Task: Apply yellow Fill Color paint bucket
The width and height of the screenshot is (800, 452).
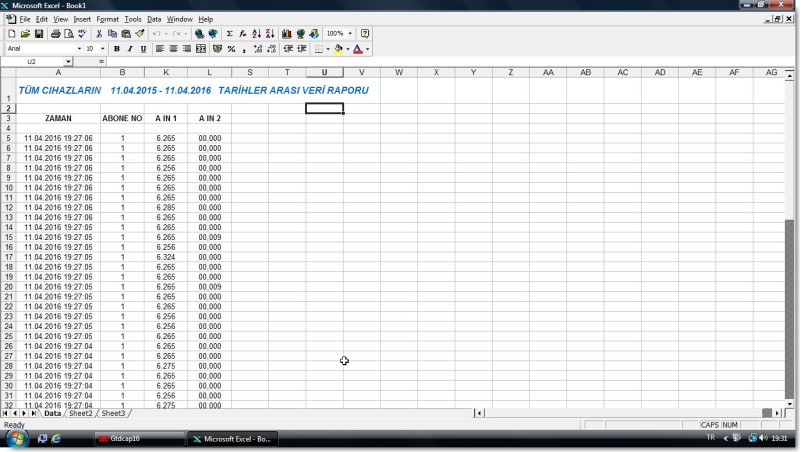Action: coord(338,48)
